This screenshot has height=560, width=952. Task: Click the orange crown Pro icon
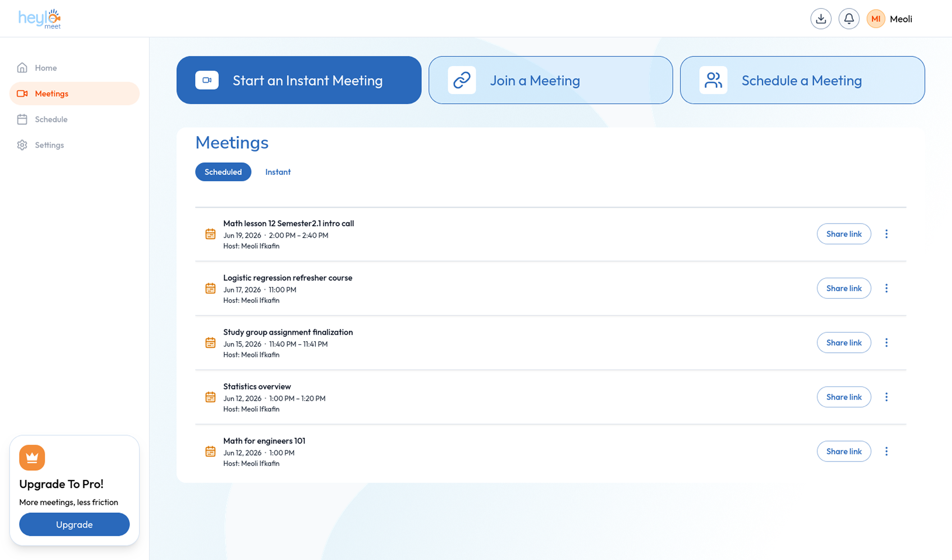pyautogui.click(x=32, y=457)
